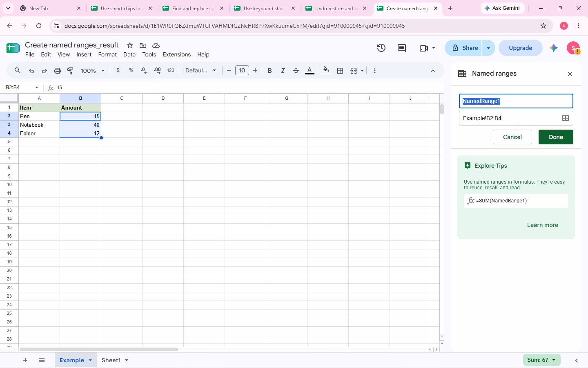Format as currency with dollar icon
This screenshot has height=368, width=588.
[x=118, y=70]
